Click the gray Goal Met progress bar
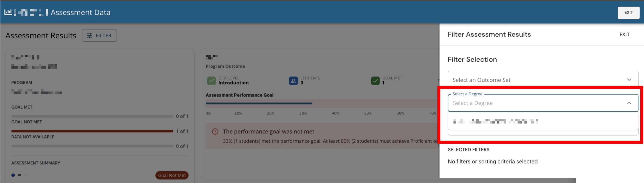 [x=92, y=116]
